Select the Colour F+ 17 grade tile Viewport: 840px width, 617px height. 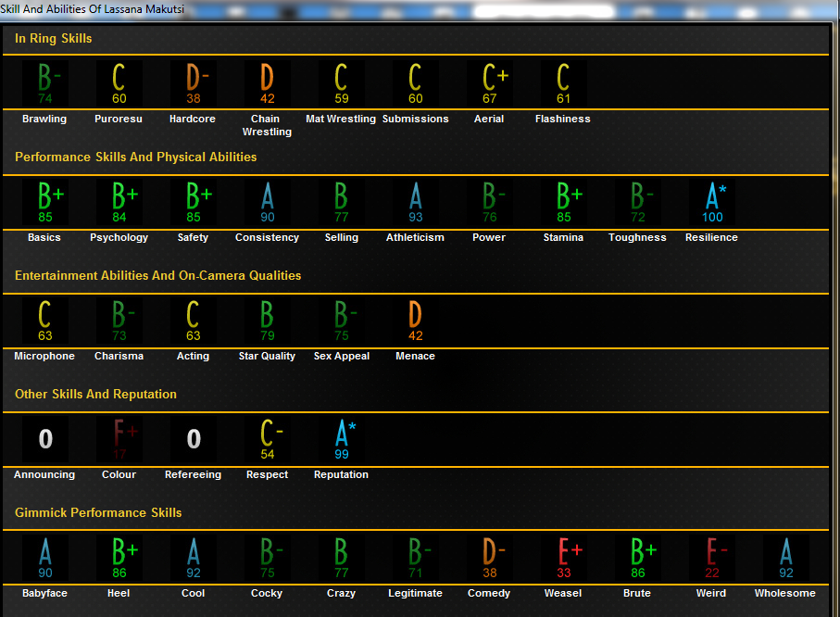[x=119, y=439]
